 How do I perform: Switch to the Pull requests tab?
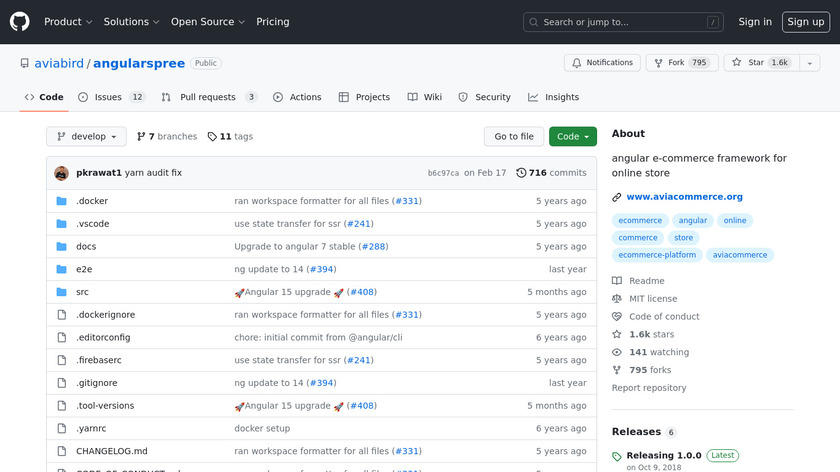pyautogui.click(x=210, y=97)
